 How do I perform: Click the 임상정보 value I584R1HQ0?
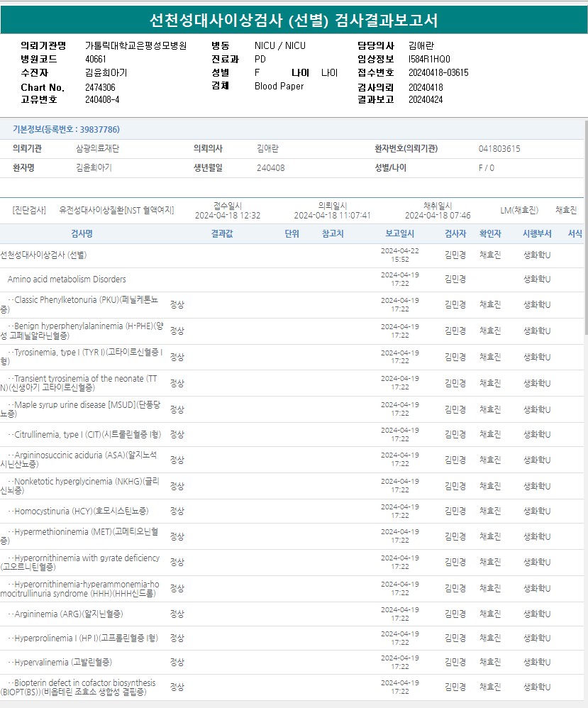pyautogui.click(x=429, y=59)
